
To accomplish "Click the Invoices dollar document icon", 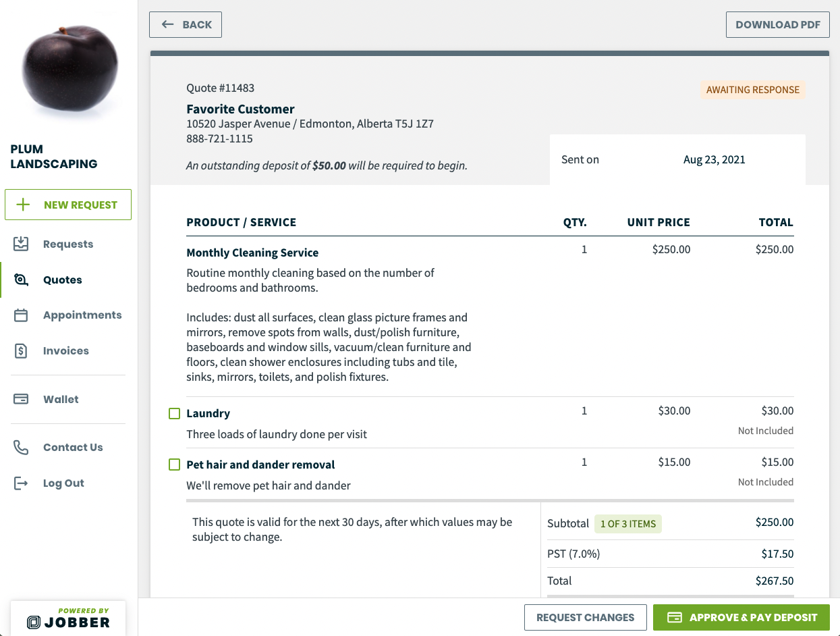I will [21, 351].
